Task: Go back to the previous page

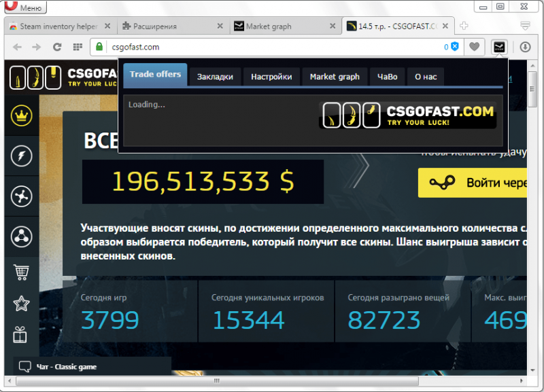Action: click(x=17, y=47)
